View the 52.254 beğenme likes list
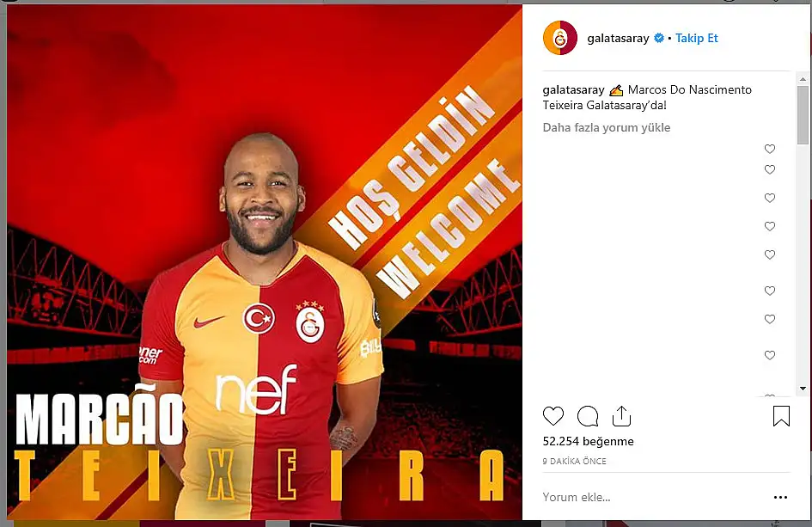 pyautogui.click(x=589, y=442)
